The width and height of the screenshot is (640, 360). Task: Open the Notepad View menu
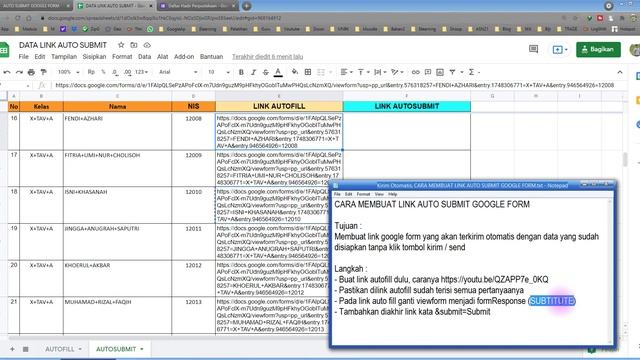(x=379, y=194)
